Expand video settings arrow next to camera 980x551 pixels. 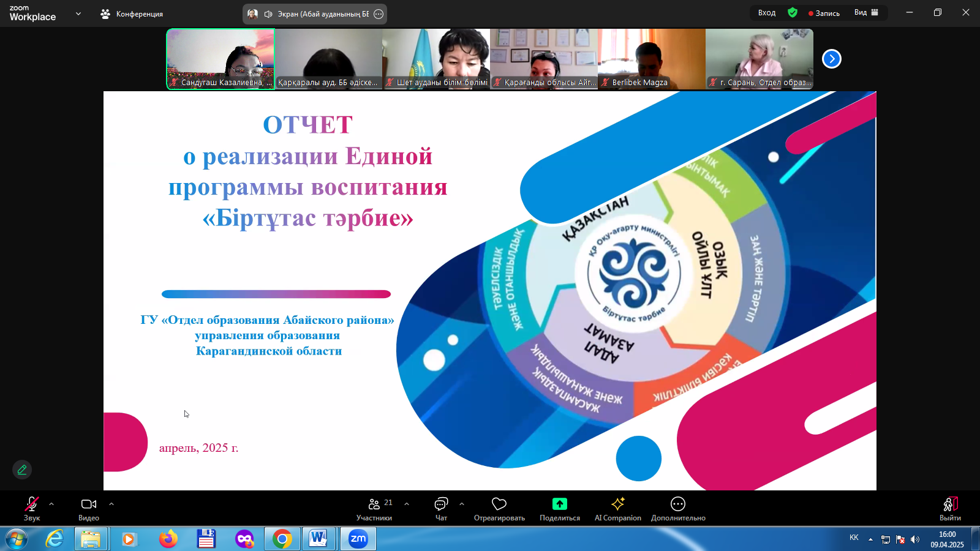click(x=111, y=504)
